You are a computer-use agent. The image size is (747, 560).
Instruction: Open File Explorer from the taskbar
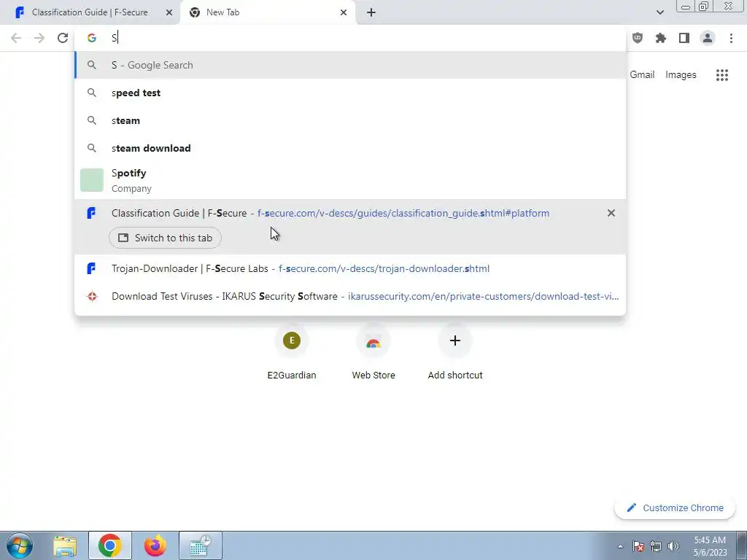pos(65,545)
